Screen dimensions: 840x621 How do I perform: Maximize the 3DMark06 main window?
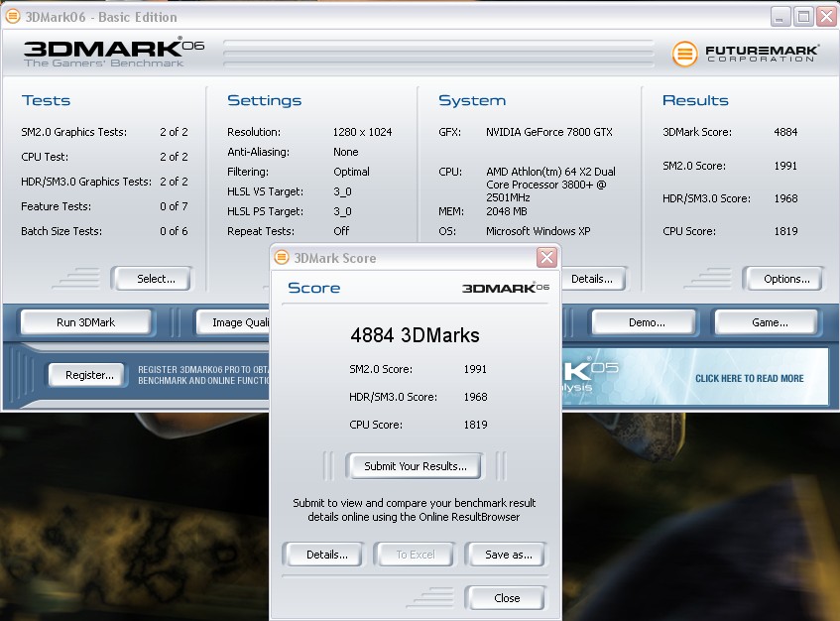pyautogui.click(x=803, y=17)
